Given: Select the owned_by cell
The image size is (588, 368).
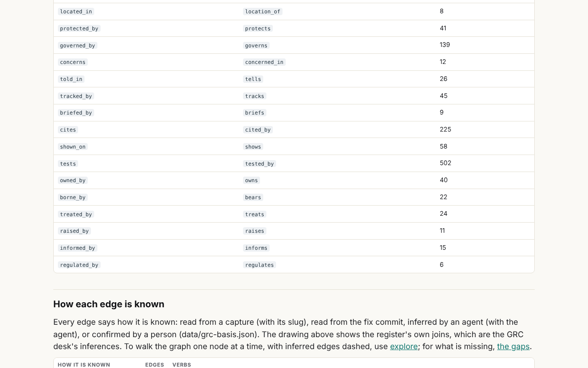Looking at the screenshot, I should pyautogui.click(x=73, y=180).
